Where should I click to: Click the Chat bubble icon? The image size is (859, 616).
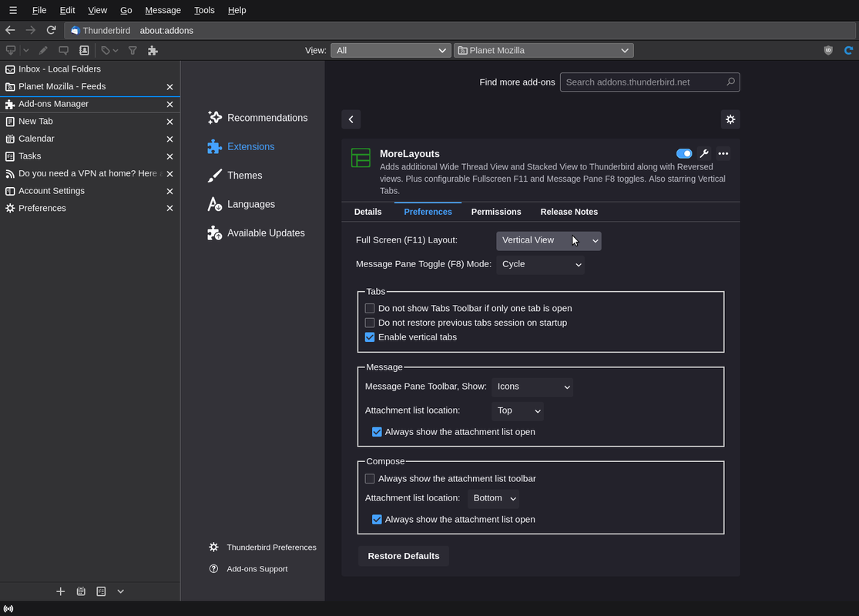[63, 50]
